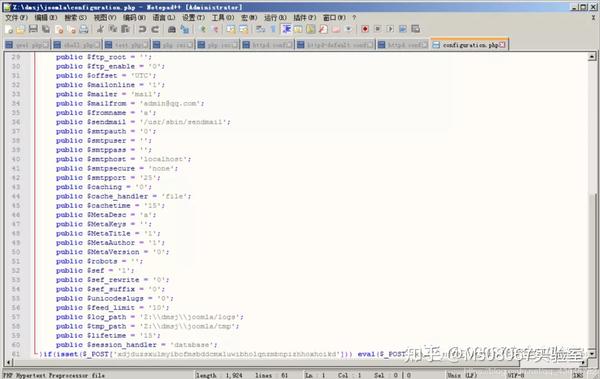The image size is (600, 379).
Task: Open the 设置(T) menu
Action: point(193,18)
